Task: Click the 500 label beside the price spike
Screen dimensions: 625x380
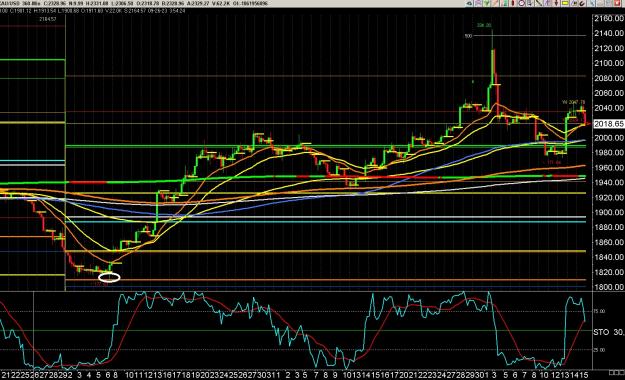Action: pos(468,36)
